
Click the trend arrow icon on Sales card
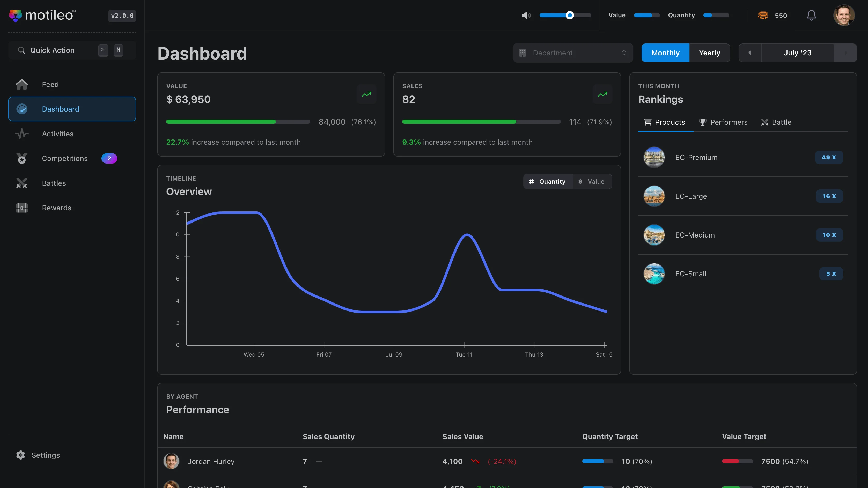pyautogui.click(x=602, y=94)
